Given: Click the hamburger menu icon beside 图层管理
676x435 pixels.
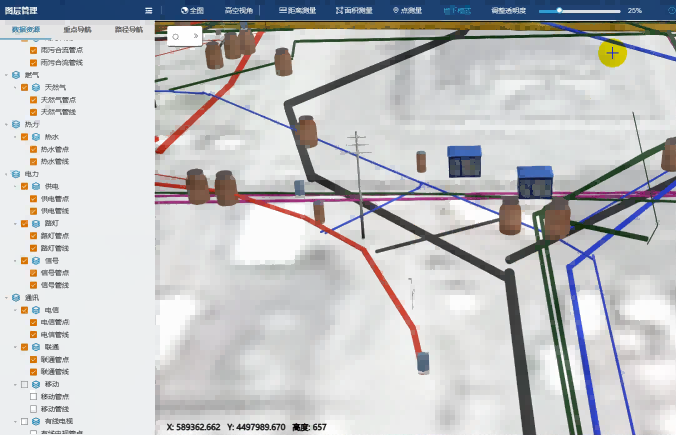Looking at the screenshot, I should 148,10.
